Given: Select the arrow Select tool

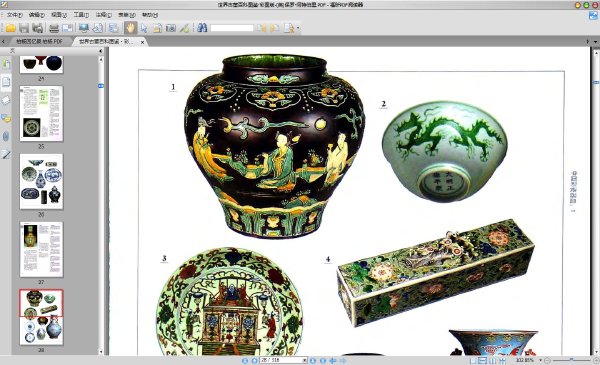Looking at the screenshot, I should pos(144,28).
